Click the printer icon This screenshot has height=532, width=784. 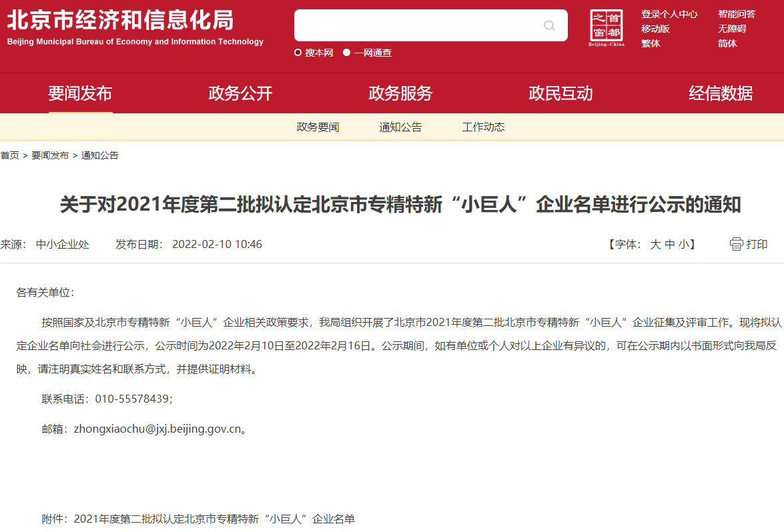(x=736, y=244)
